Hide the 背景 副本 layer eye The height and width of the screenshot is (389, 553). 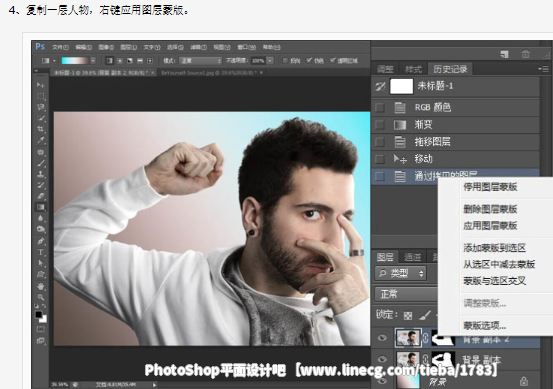click(382, 359)
